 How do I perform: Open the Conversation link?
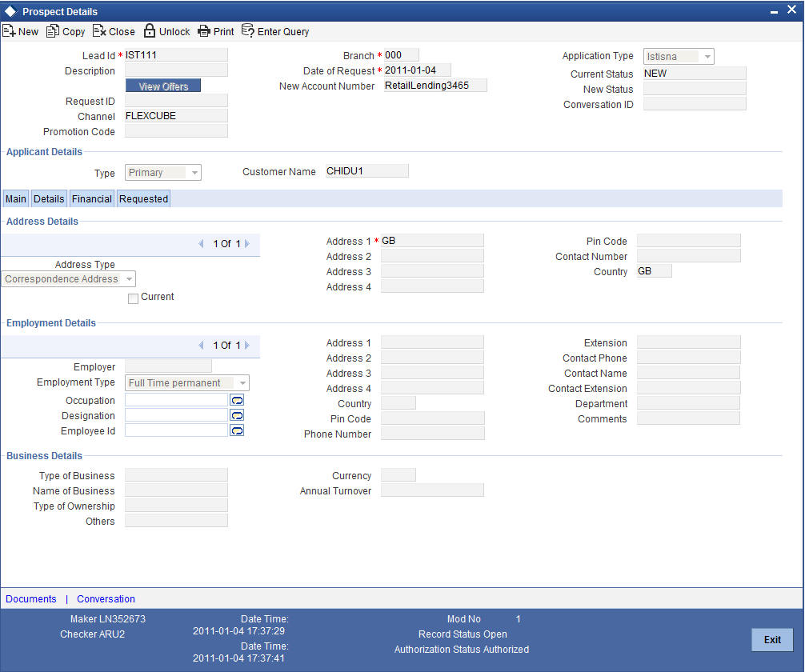click(106, 598)
